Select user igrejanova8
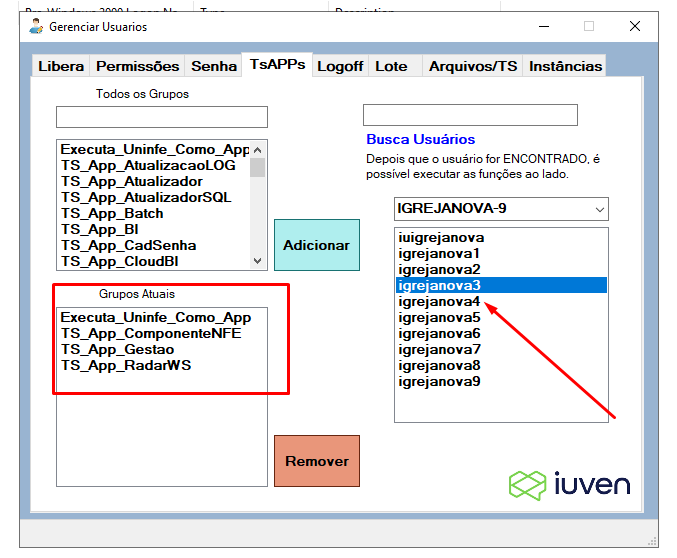The image size is (677, 558). tap(501, 365)
